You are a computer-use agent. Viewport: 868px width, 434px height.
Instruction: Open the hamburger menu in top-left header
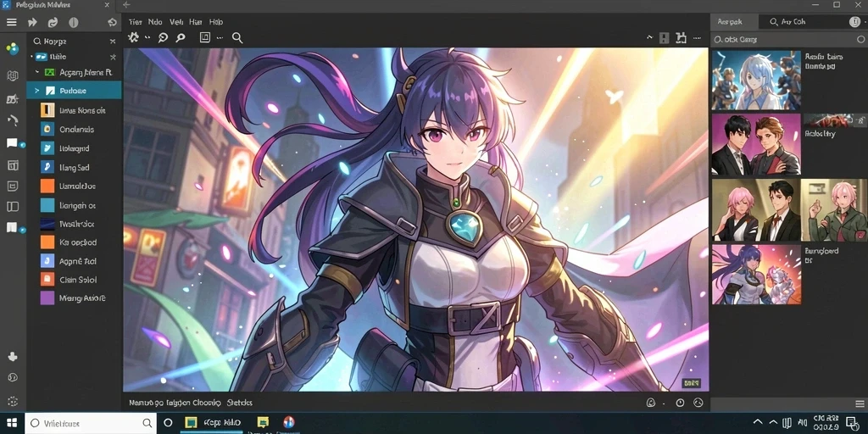coord(11,23)
